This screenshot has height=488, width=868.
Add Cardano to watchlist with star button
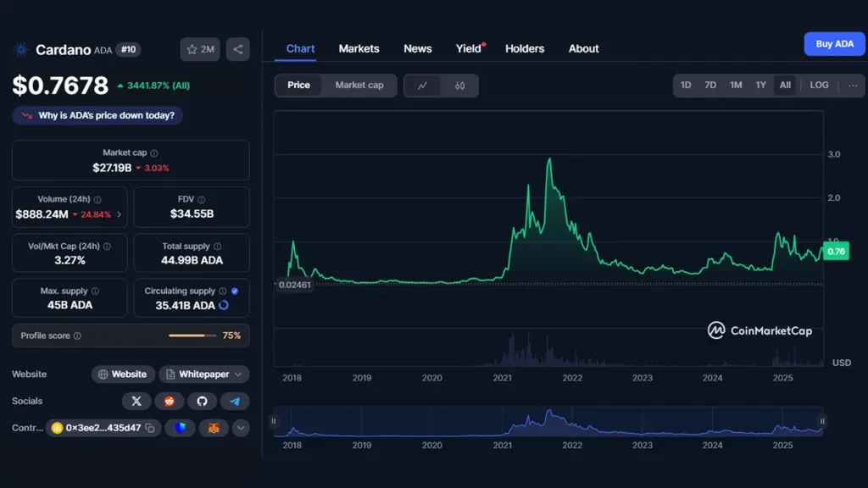[x=200, y=49]
